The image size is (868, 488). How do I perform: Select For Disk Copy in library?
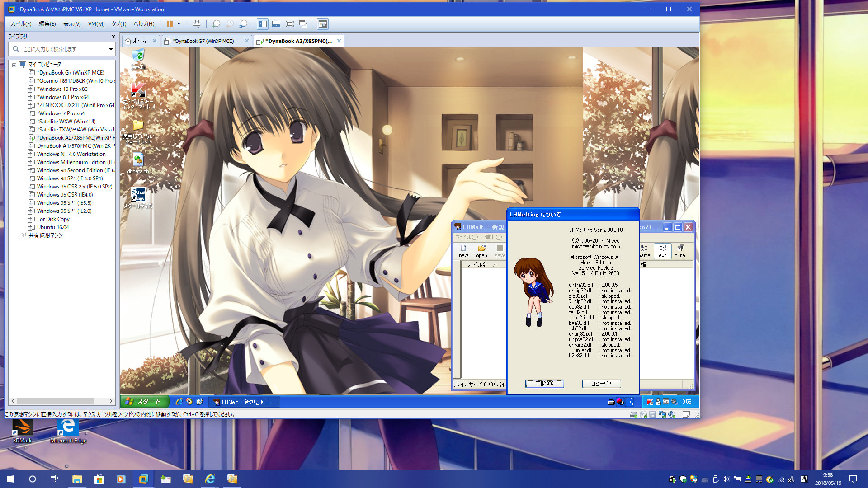53,219
